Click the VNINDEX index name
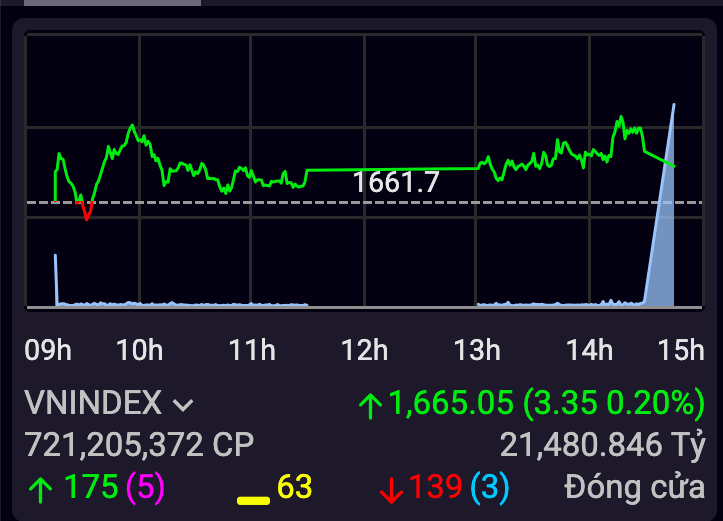723x521 pixels. [93, 403]
